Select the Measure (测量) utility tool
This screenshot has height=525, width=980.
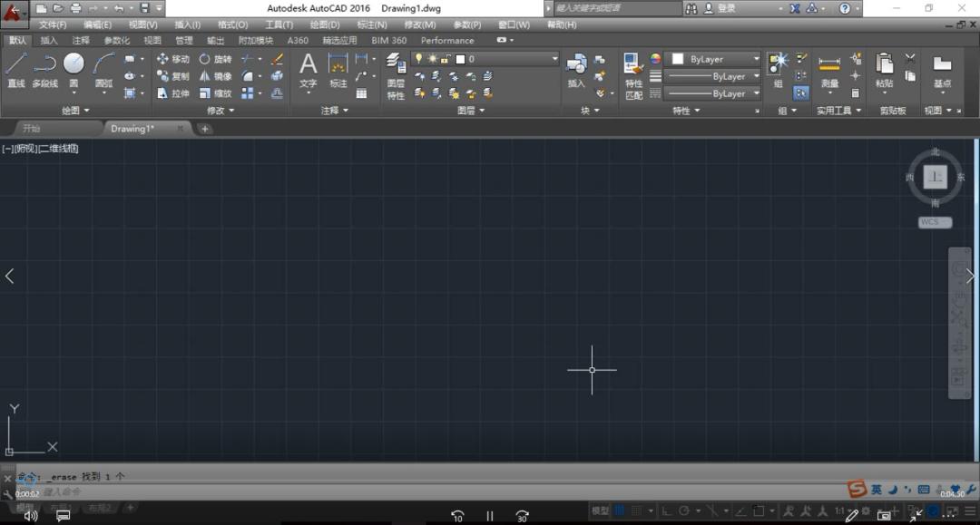[x=829, y=66]
